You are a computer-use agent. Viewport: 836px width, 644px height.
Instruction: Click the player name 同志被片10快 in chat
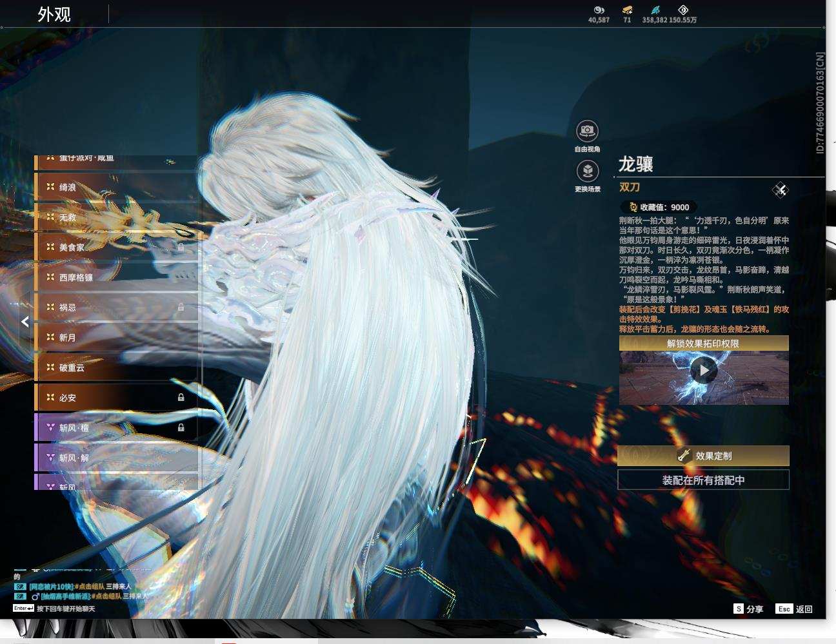click(51, 587)
